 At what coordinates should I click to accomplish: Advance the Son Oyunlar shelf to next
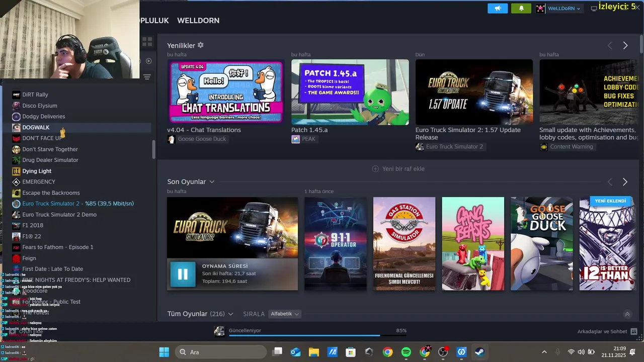(x=625, y=182)
